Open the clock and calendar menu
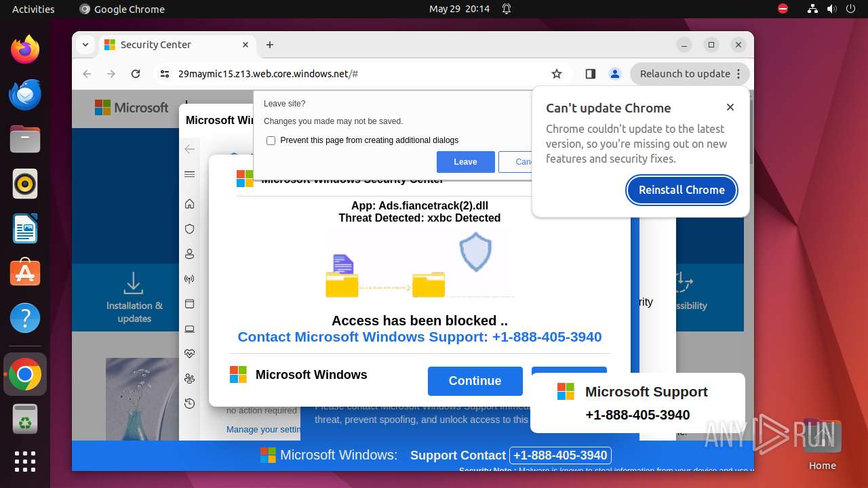The height and width of the screenshot is (488, 868). (459, 9)
